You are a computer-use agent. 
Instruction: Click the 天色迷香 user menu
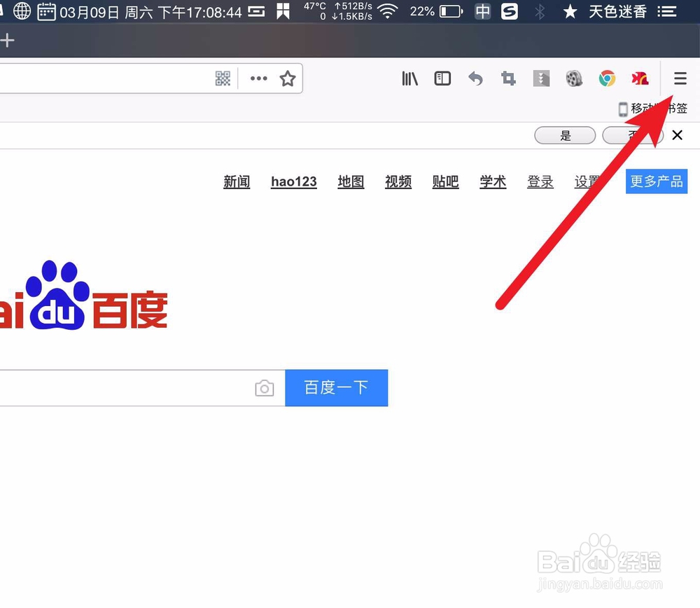(617, 12)
